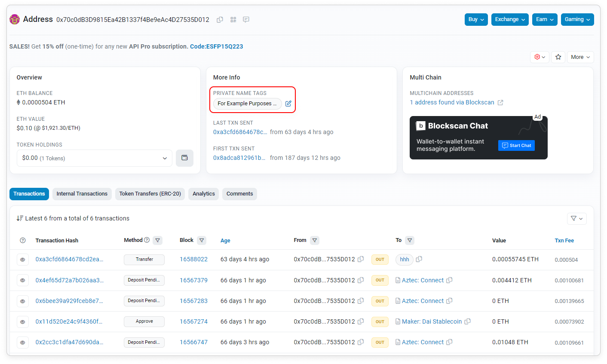Open the Analytics tab
This screenshot has height=364, width=607.
(203, 194)
